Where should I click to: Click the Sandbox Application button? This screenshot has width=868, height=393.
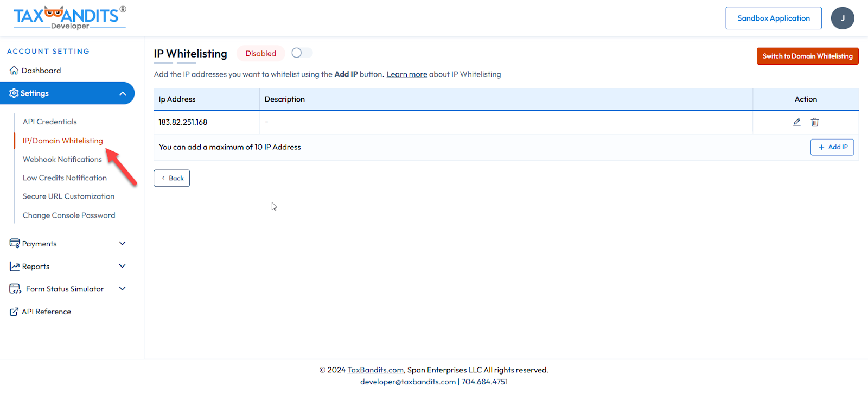(x=774, y=18)
